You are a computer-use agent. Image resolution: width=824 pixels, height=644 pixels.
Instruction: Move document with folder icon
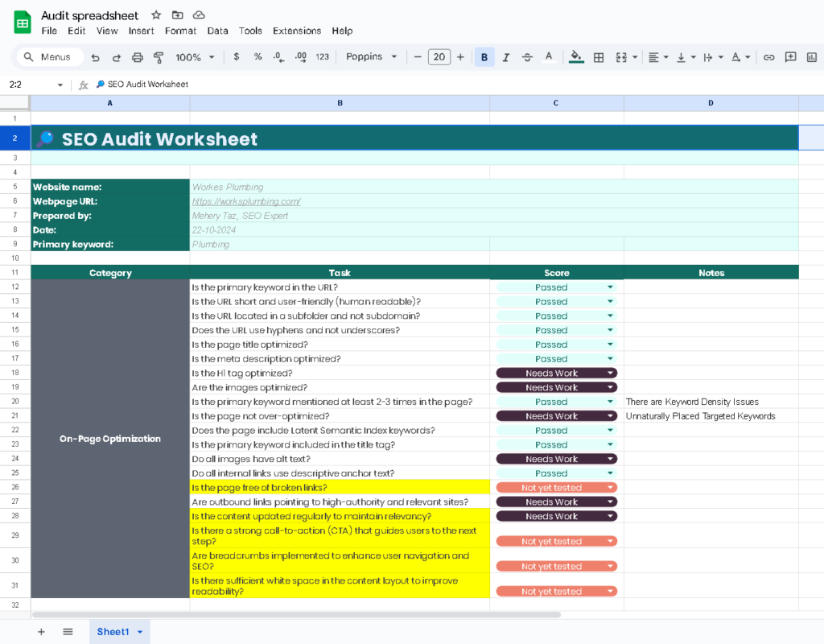(x=178, y=14)
